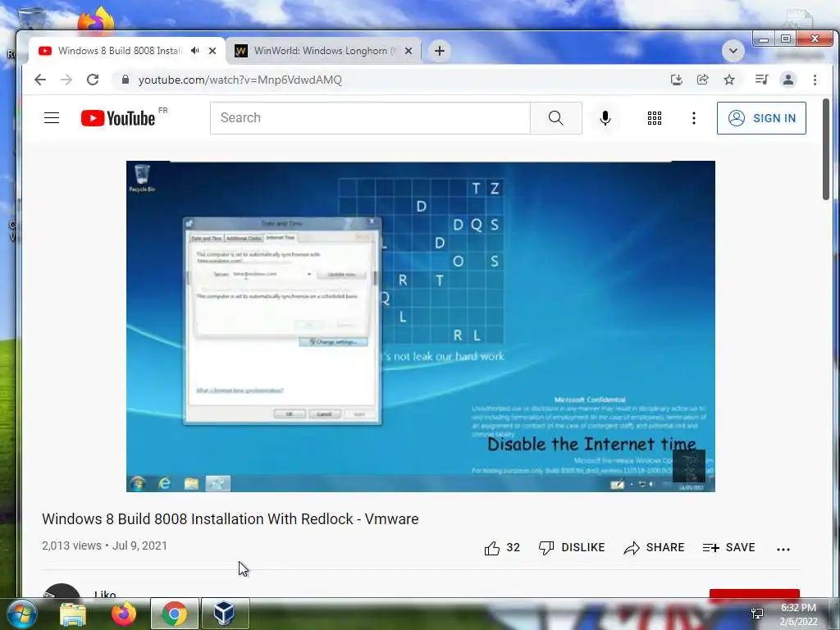This screenshot has width=840, height=630.
Task: Close the Windows 8 Build 8008 tab
Action: 212,51
